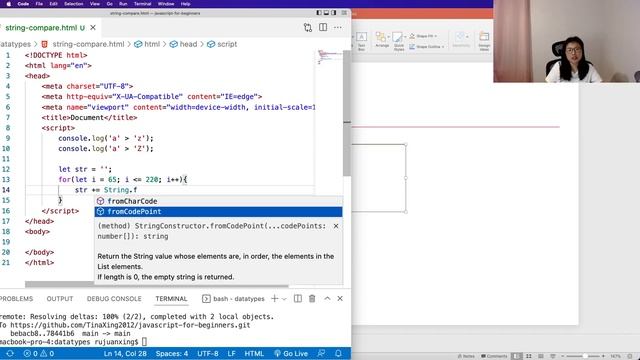The height and width of the screenshot is (360, 640).
Task: Switch to the PROBLEMS panel tab
Action: point(16,299)
